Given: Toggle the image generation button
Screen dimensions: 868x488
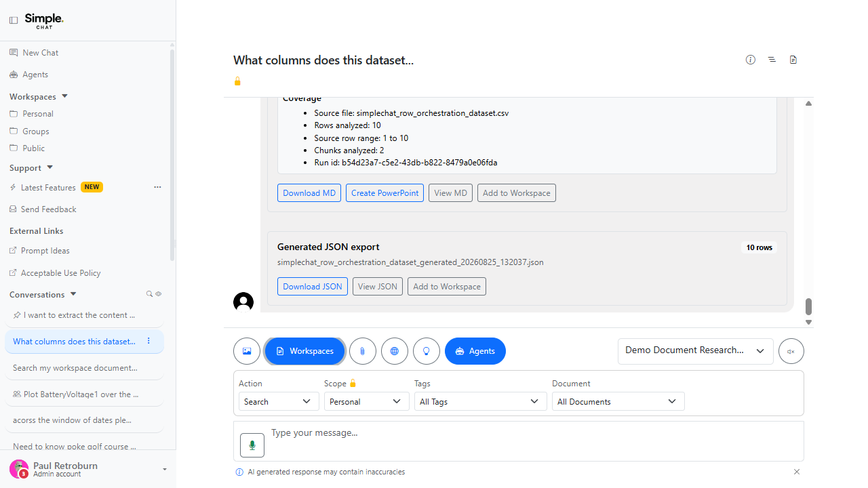Looking at the screenshot, I should pos(247,351).
